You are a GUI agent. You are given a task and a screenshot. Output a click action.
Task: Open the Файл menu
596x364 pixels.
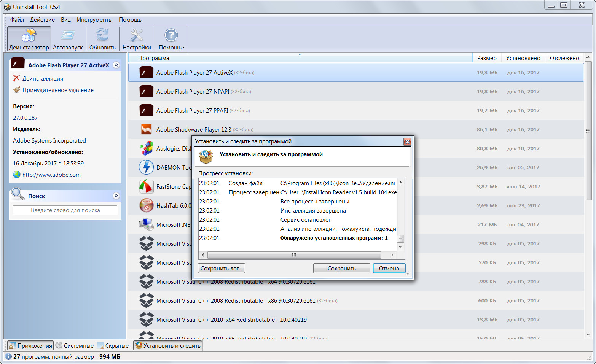(x=17, y=20)
